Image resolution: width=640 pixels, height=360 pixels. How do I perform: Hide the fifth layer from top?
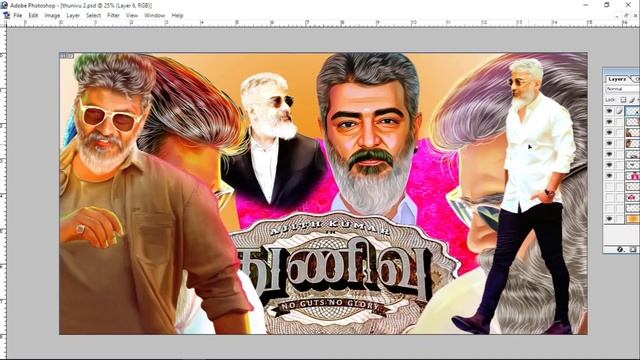(609, 154)
